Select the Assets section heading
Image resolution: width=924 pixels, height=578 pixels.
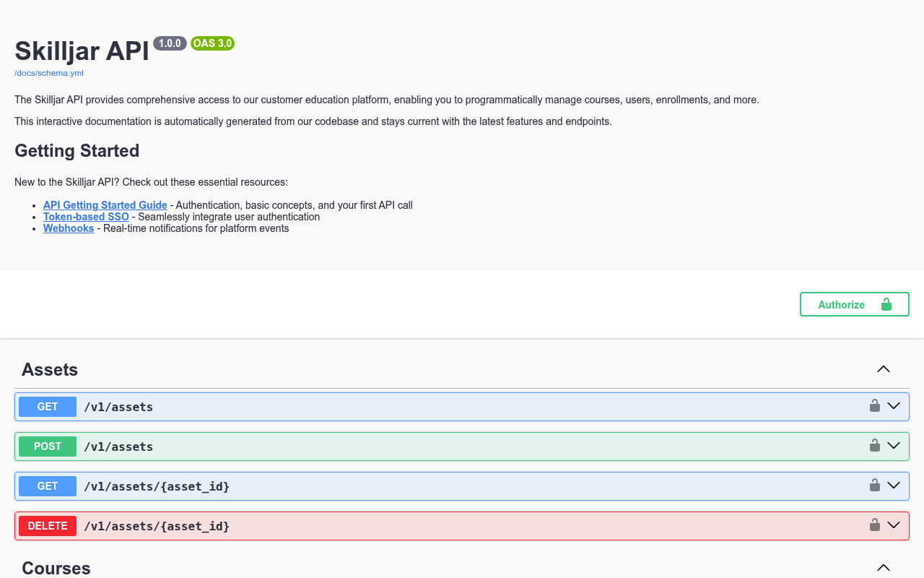[50, 369]
